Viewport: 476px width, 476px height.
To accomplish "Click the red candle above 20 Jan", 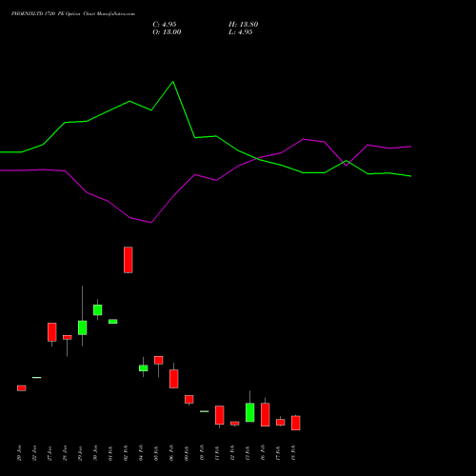I will click(x=22, y=388).
